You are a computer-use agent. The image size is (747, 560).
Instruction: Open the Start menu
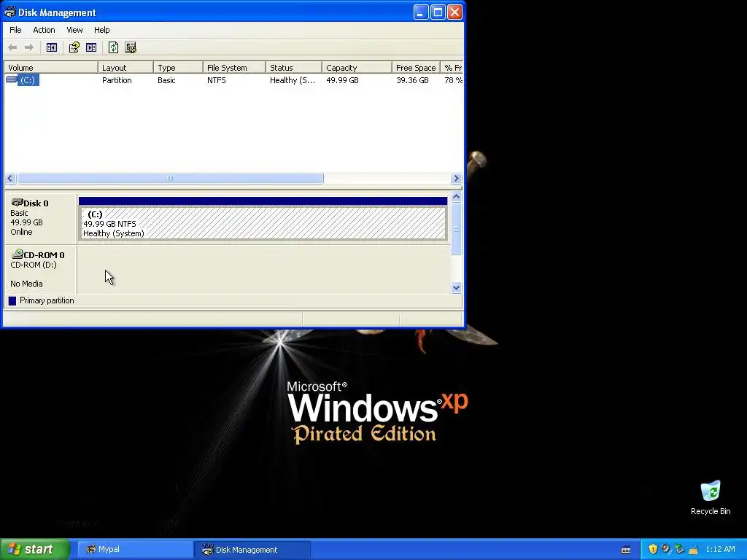coord(35,549)
